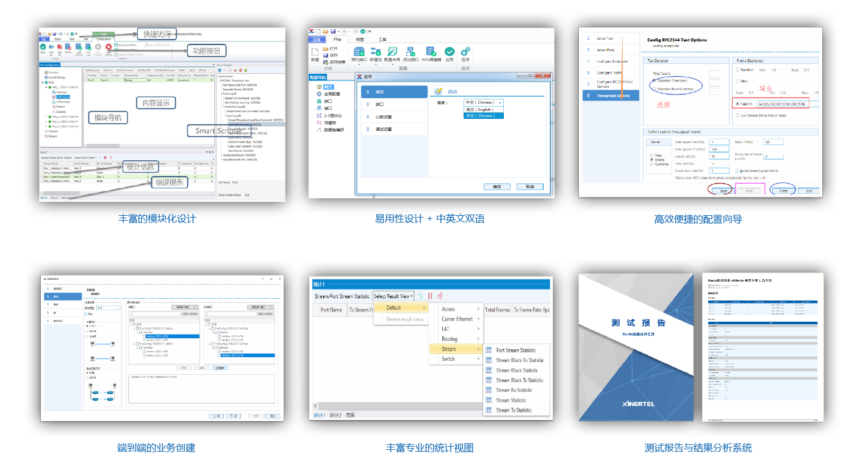Expand the Default submenu
The image size is (868, 473).
401,308
